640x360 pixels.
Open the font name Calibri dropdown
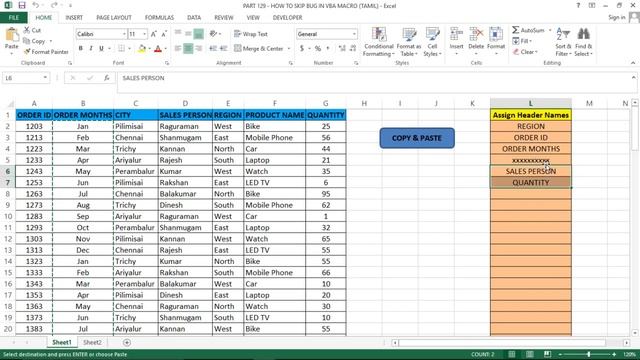point(124,34)
